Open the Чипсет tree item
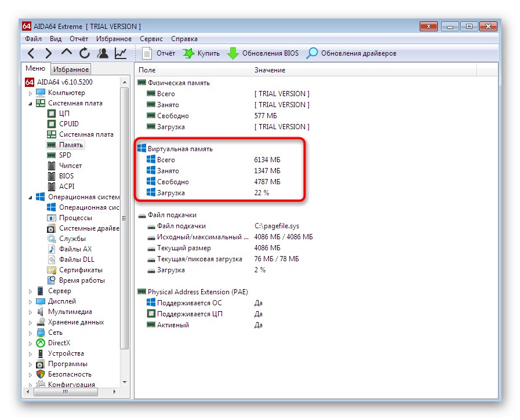This screenshot has height=420, width=520. (70, 166)
